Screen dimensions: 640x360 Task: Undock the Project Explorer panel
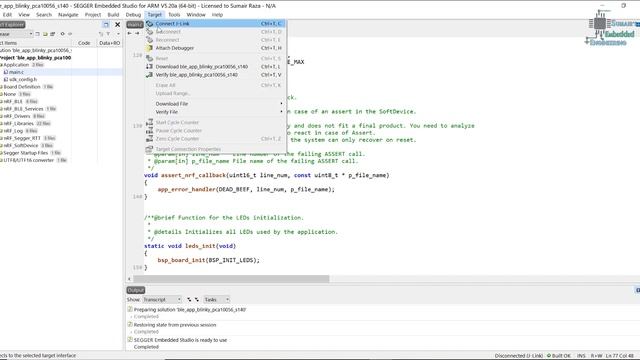coord(106,25)
